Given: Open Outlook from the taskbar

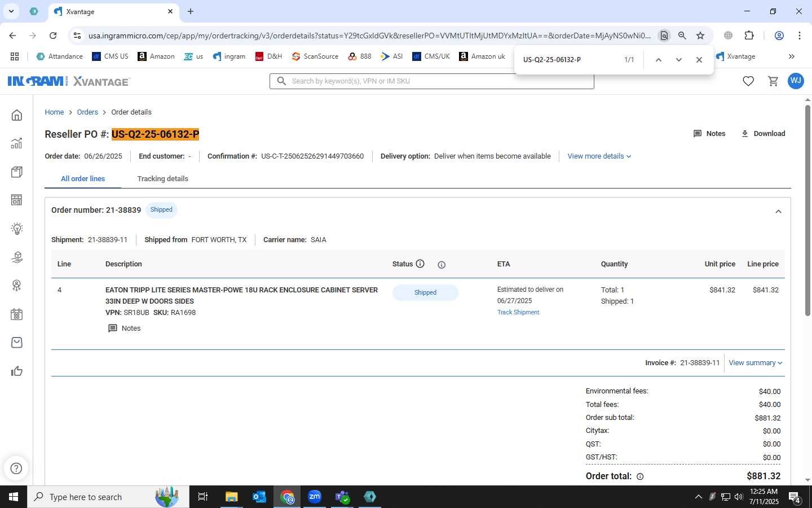Looking at the screenshot, I should [259, 497].
